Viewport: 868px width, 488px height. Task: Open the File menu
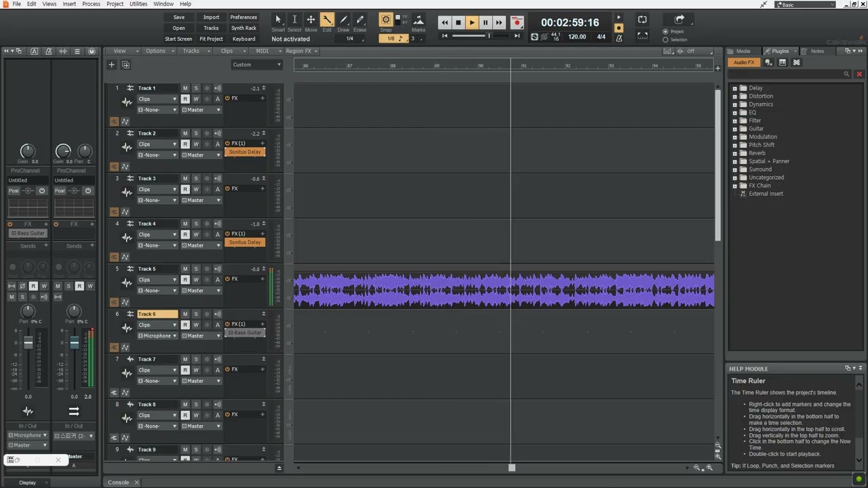(16, 4)
